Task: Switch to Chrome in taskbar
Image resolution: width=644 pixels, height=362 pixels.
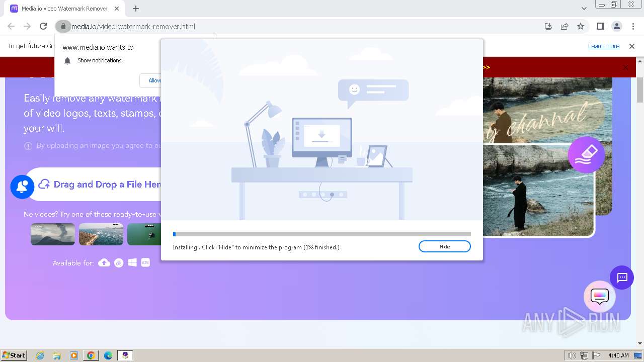Action: [91, 355]
